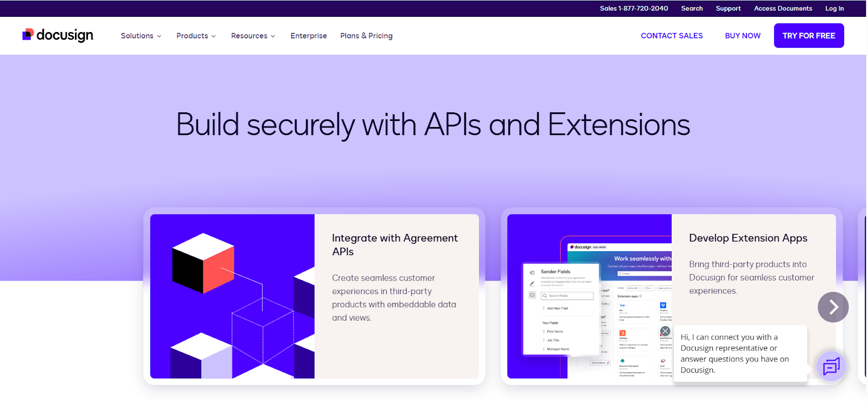
Task: Expand the Resources menu
Action: click(253, 36)
